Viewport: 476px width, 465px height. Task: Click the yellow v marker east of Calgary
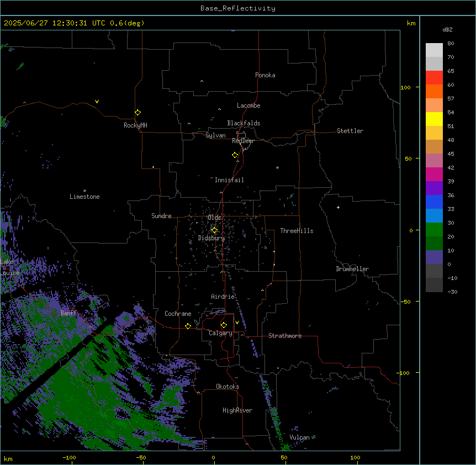[237, 323]
